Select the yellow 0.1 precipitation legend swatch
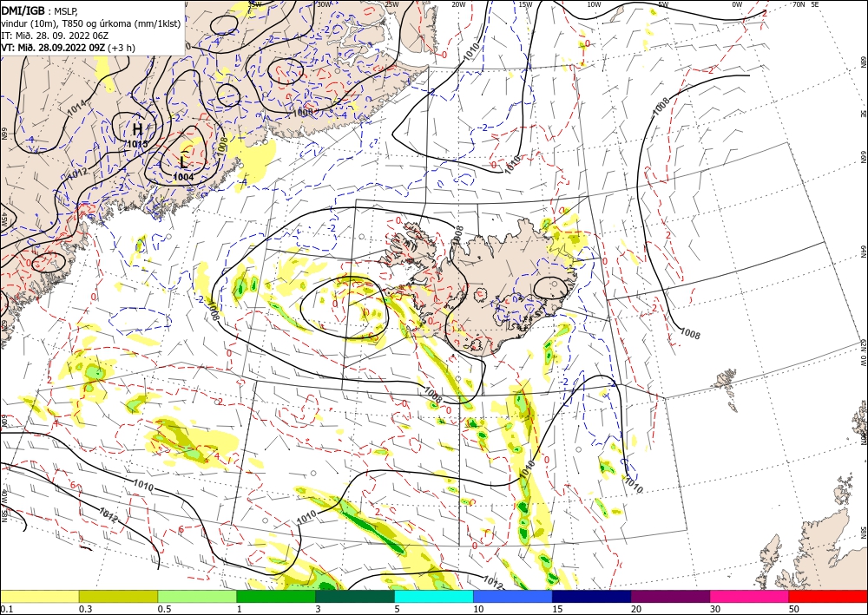Screen dimensions: 868x615 40,596
